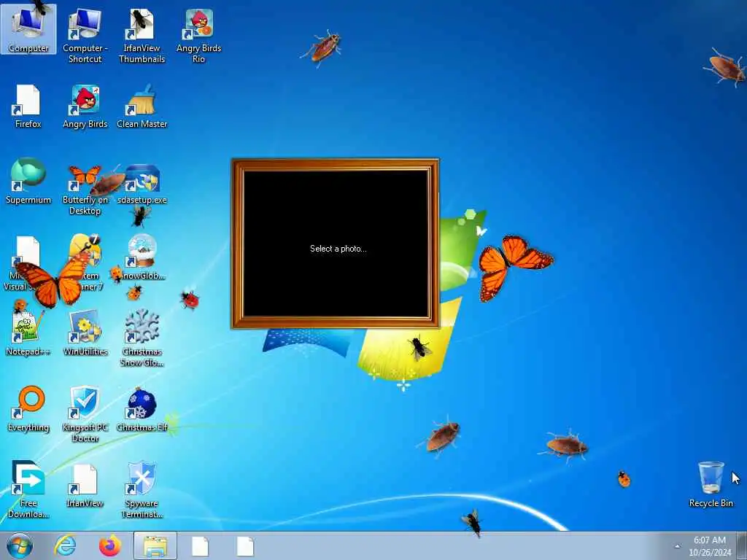Open the Notepad++ shortcut
The image size is (747, 560).
28,333
